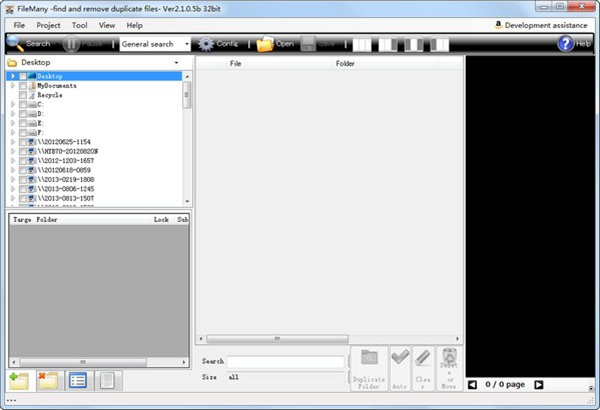Screen dimensions: 600x410
Task: Click the Open folder toolbar icon
Action: pyautogui.click(x=275, y=44)
